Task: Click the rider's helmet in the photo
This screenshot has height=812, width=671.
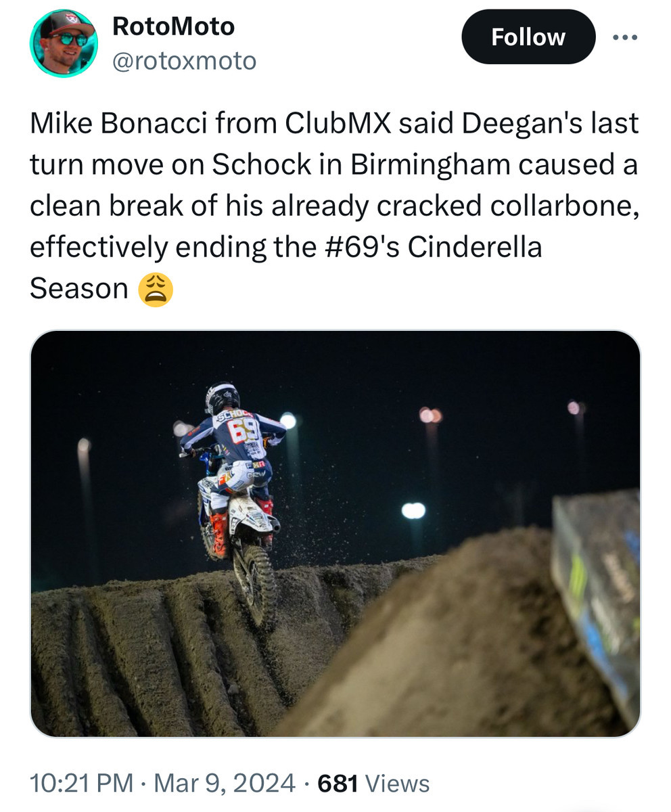Action: click(222, 398)
